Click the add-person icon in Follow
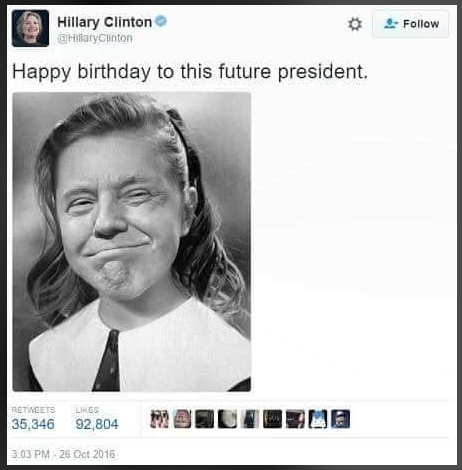 coord(391,24)
